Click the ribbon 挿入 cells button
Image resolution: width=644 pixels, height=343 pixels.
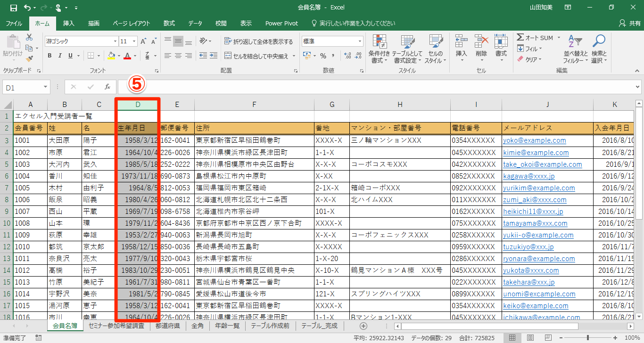coord(461,49)
